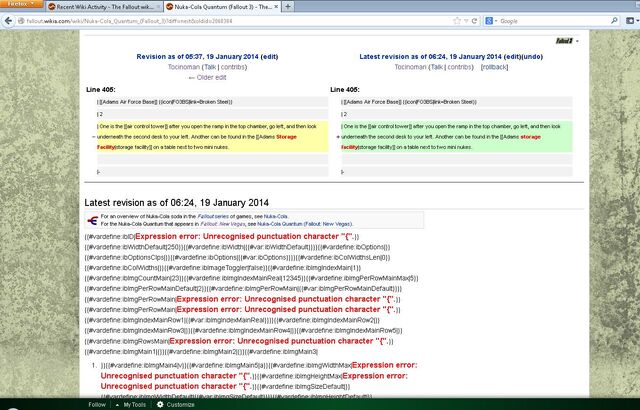Click the 'Latest revision as of 06:24' page heading

click(x=176, y=203)
